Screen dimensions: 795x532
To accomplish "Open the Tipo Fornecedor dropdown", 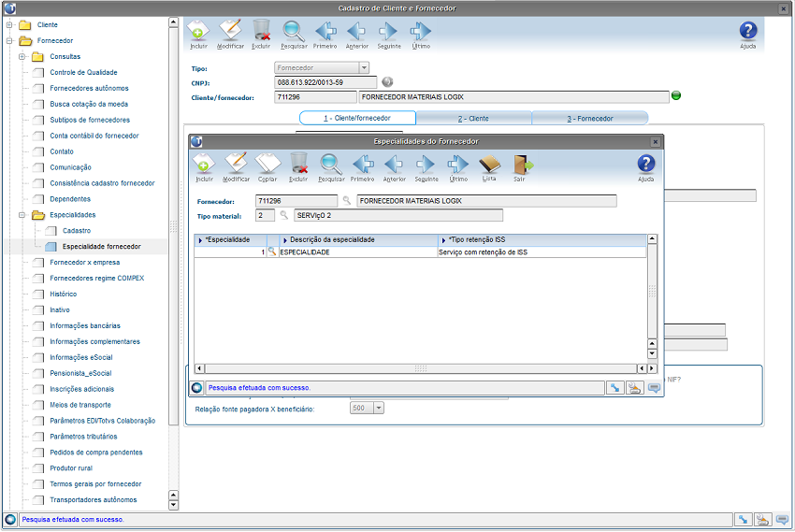I will point(364,67).
